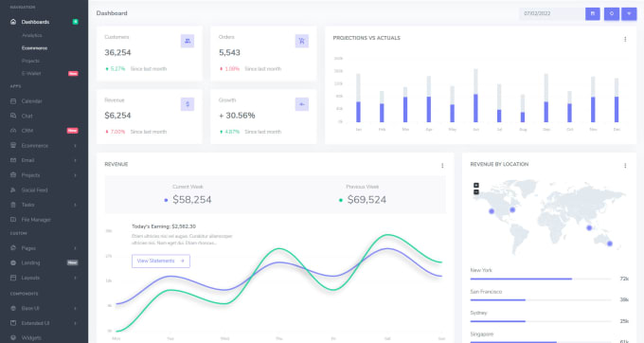Open the Landing menu label
The height and width of the screenshot is (343, 644).
[31, 262]
